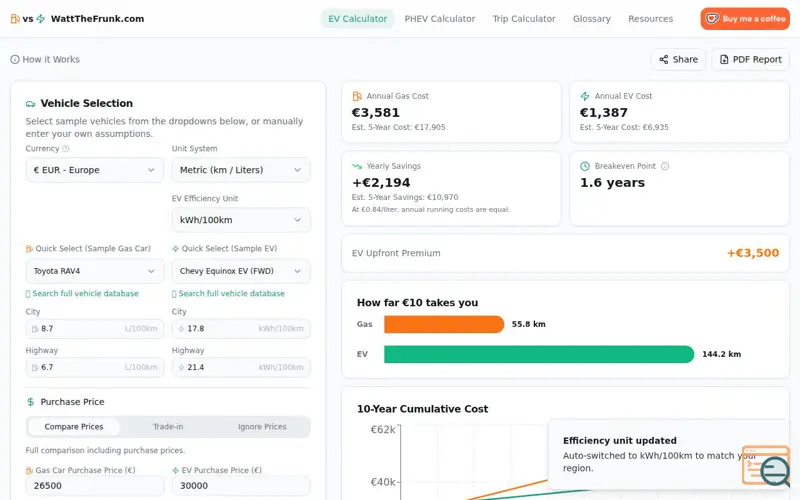Click the clock icon beside Breakeven Point

pyautogui.click(x=585, y=166)
